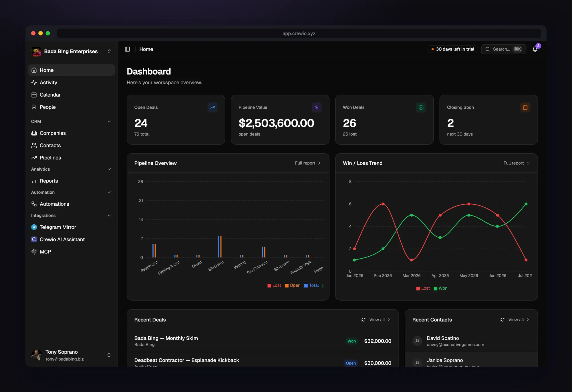Click David Scatino's avatar icon
This screenshot has height=392, width=572.
pyautogui.click(x=417, y=341)
